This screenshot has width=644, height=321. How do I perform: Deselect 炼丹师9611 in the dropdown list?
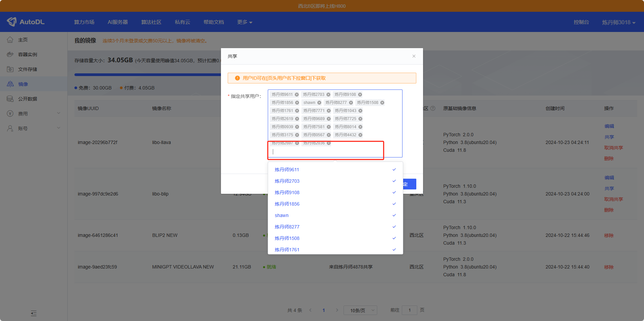(335, 170)
